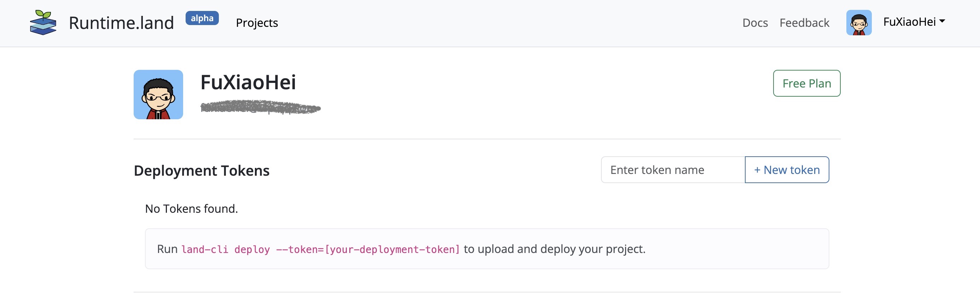Open the Projects page
980x302 pixels.
coord(256,23)
